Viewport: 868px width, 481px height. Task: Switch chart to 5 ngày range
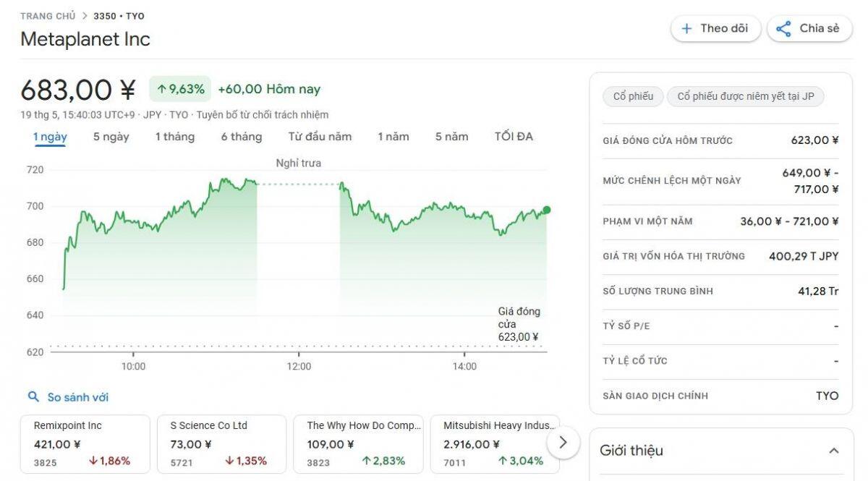[x=111, y=137]
